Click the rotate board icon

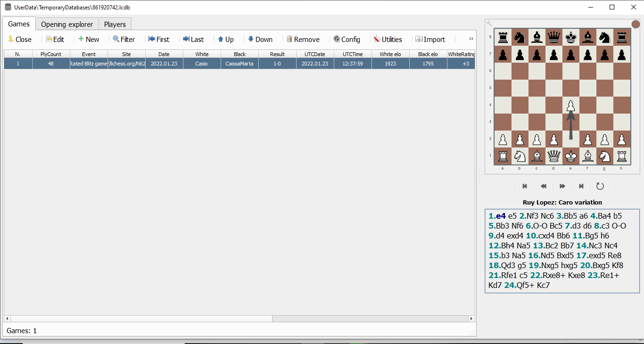600,186
